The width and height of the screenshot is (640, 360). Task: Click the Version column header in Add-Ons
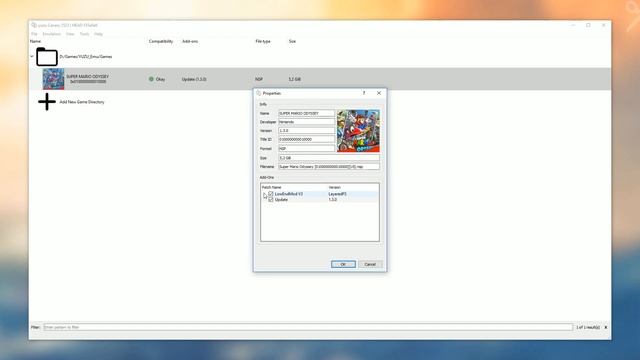click(x=334, y=187)
